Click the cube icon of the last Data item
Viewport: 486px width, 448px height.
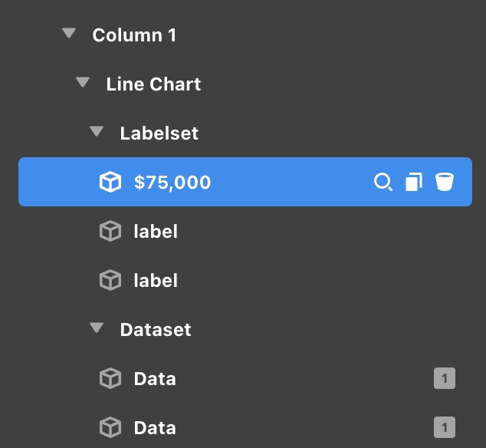point(111,427)
